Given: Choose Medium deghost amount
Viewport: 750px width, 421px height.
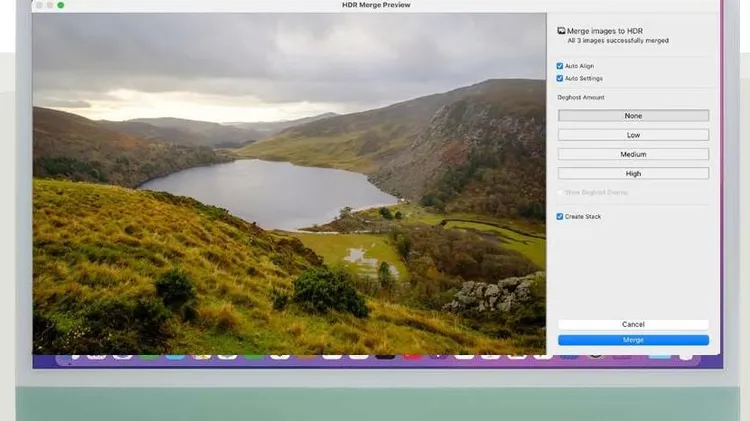Looking at the screenshot, I should pos(633,154).
